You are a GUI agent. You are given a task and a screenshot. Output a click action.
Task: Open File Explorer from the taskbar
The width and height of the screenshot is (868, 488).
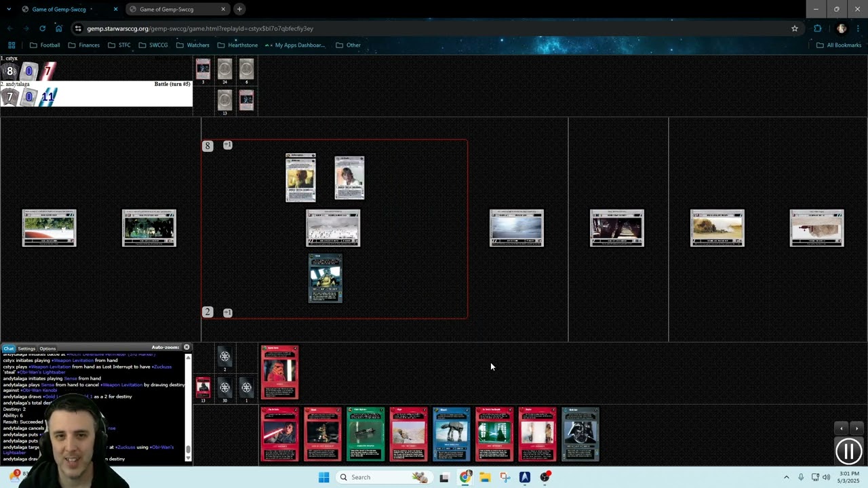pyautogui.click(x=485, y=477)
